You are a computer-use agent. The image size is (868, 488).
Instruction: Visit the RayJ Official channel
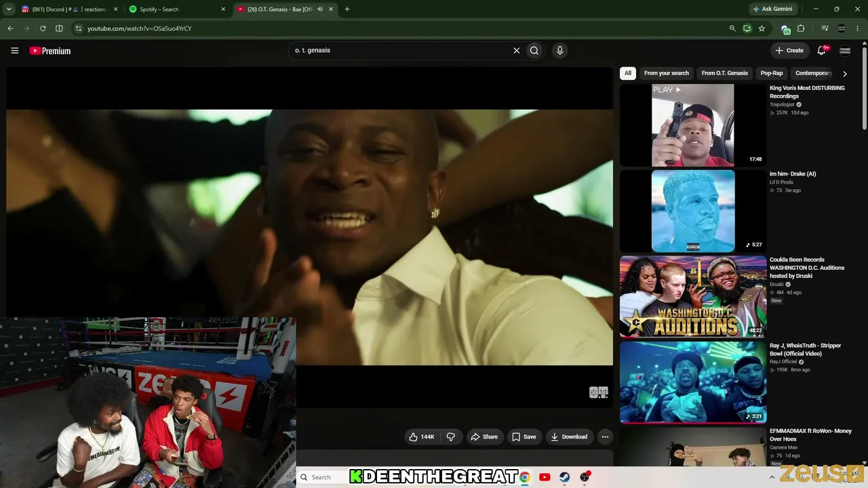tap(783, 362)
